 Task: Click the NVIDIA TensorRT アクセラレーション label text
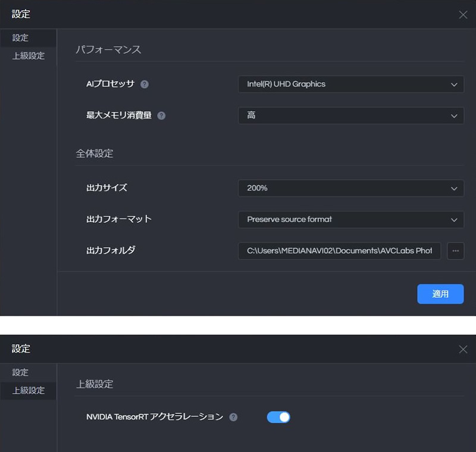point(155,417)
